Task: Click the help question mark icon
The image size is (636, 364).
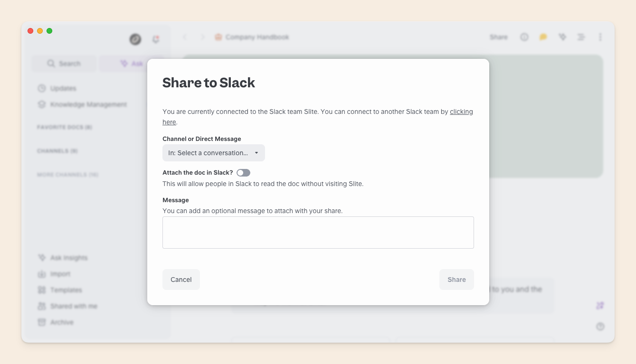Action: [x=600, y=327]
